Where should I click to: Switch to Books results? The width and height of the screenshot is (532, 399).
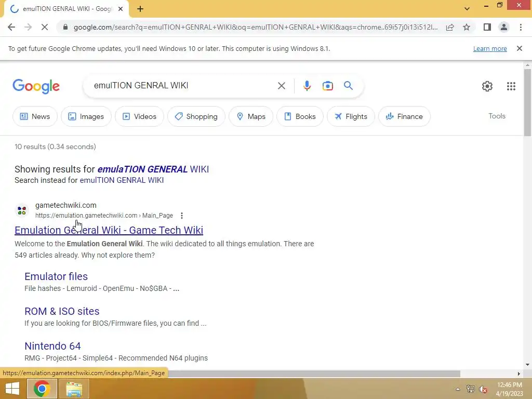(300, 116)
